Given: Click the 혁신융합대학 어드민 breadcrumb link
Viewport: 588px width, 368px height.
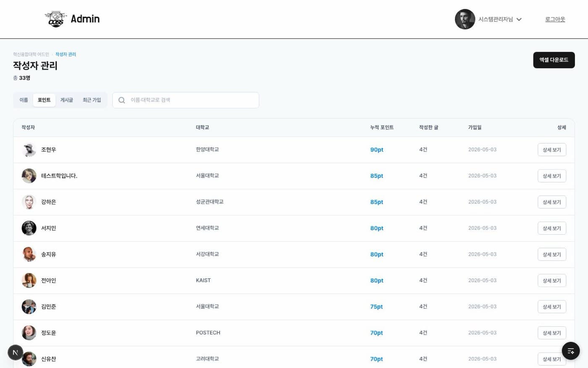Looking at the screenshot, I should (x=31, y=54).
